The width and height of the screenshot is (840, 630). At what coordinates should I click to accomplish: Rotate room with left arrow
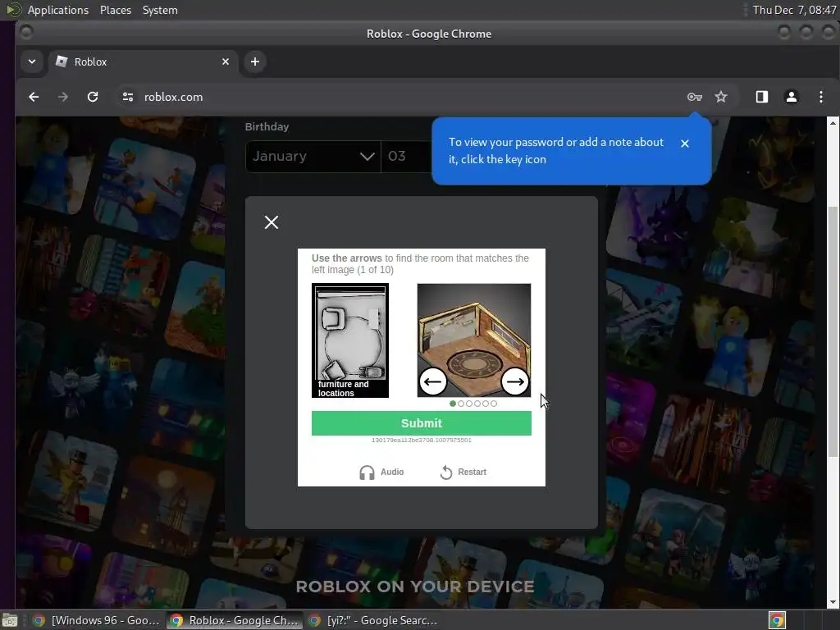point(433,381)
